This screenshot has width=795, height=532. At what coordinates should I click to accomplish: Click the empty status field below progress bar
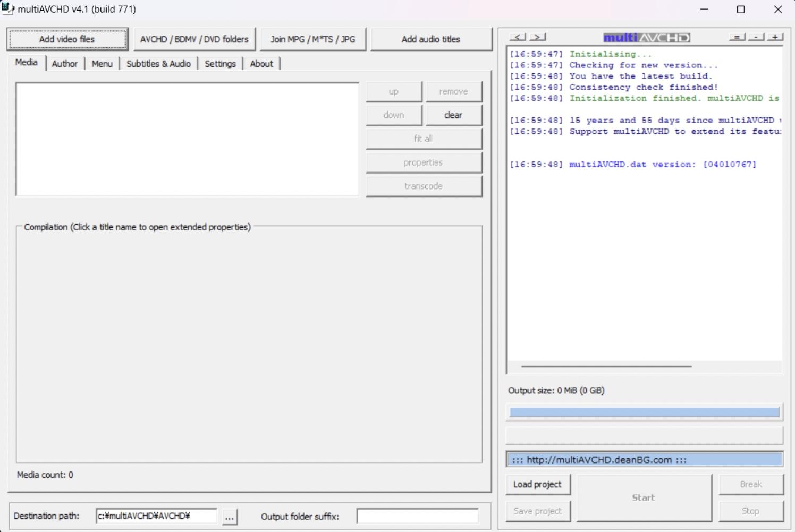645,435
